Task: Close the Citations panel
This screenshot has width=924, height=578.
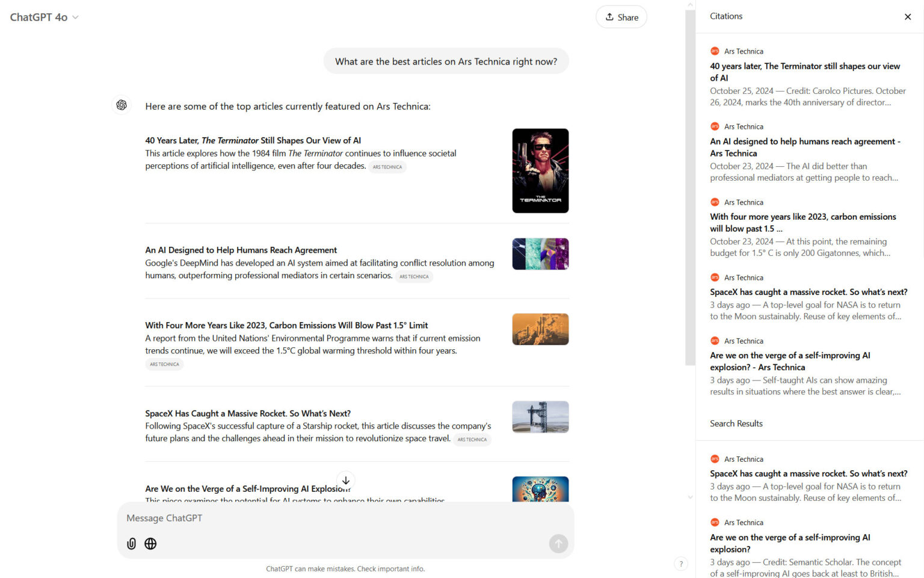Action: tap(907, 17)
